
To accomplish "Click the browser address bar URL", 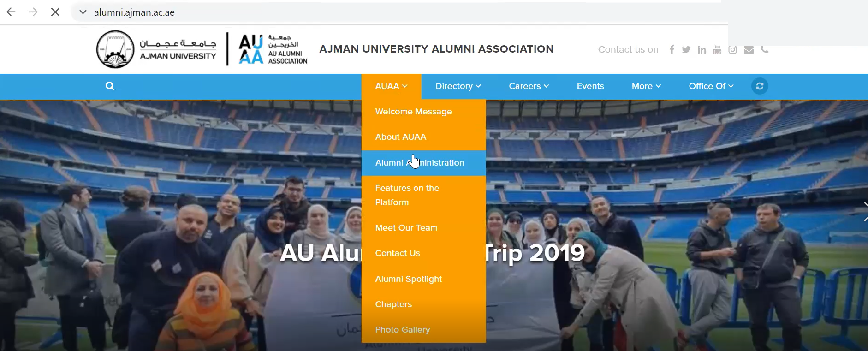I will click(x=134, y=12).
